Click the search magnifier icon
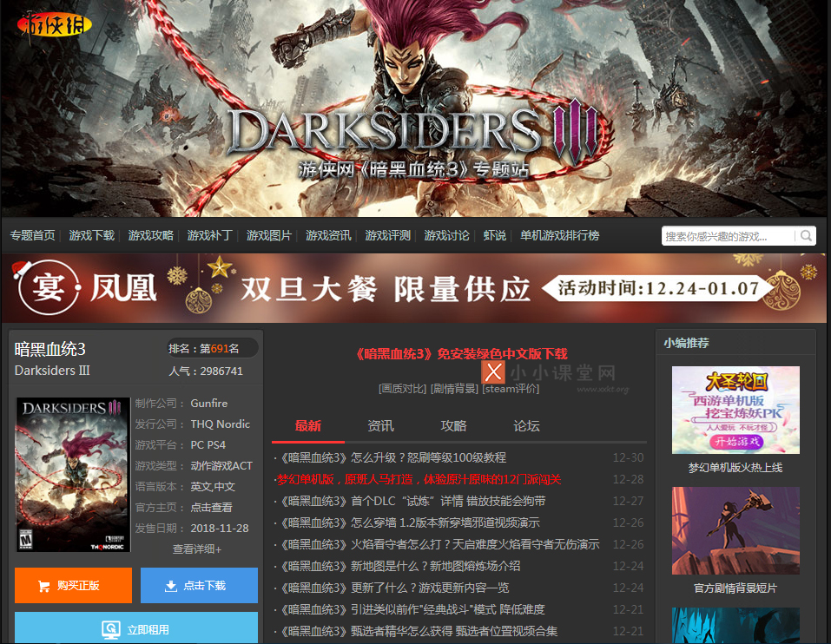The width and height of the screenshot is (831, 644). [806, 236]
